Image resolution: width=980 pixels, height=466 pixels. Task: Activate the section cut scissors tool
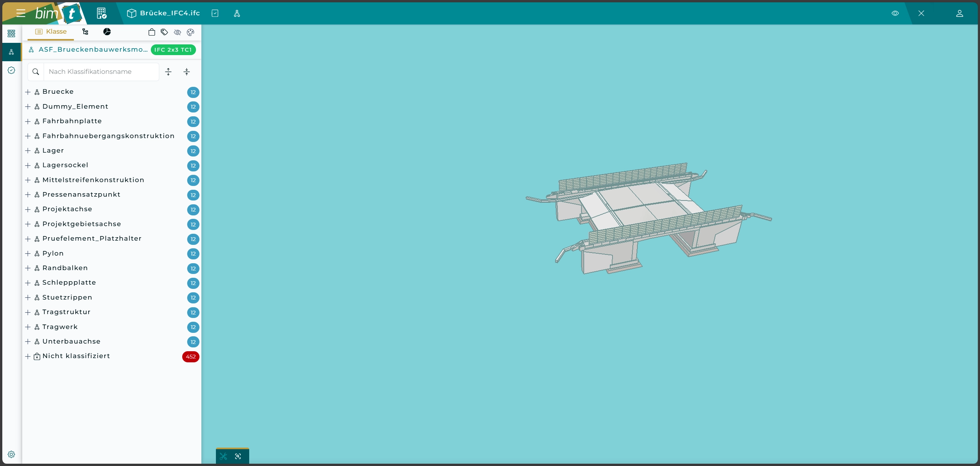coord(224,456)
